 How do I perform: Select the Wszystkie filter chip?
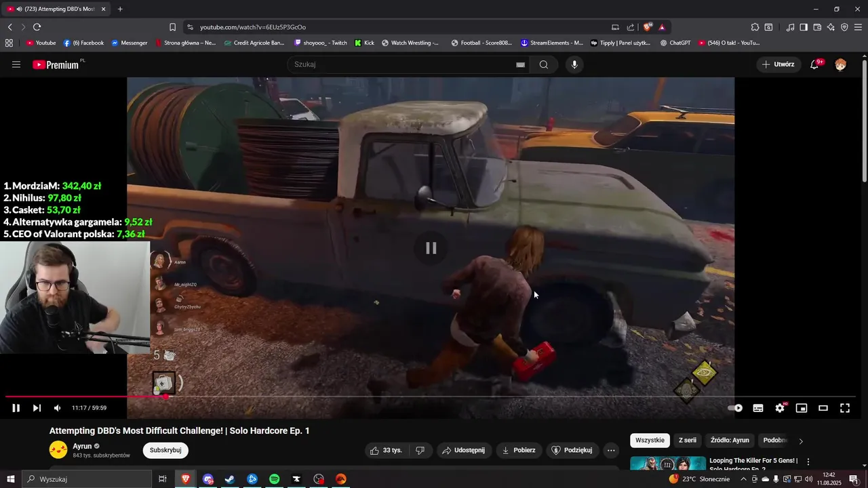[650, 440]
